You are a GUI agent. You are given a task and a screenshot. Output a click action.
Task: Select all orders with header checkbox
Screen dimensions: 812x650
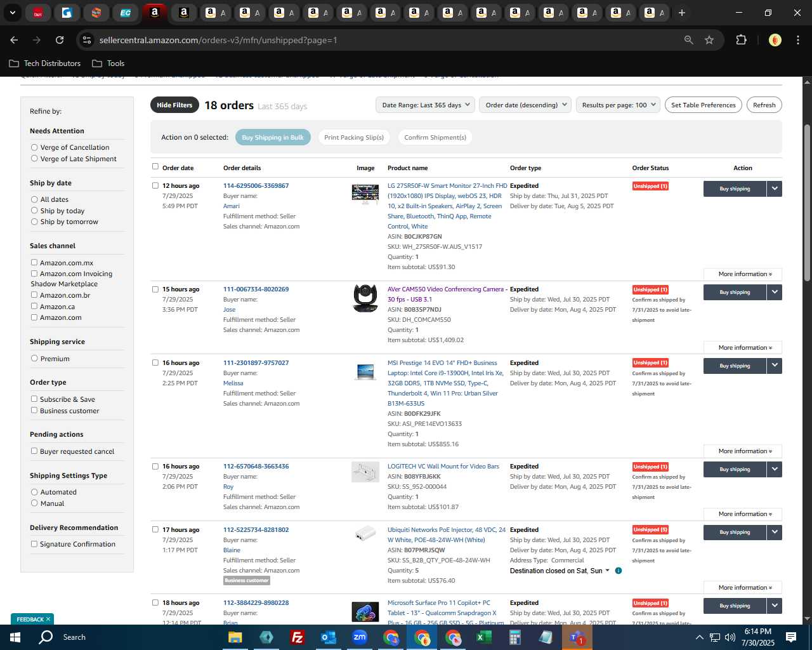coord(155,166)
